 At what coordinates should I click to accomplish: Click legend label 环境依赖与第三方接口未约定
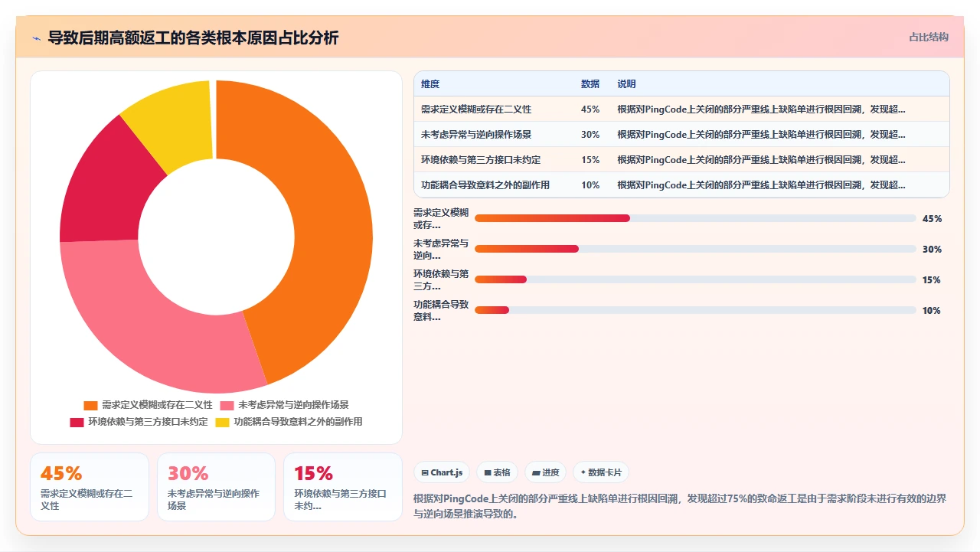tap(148, 422)
